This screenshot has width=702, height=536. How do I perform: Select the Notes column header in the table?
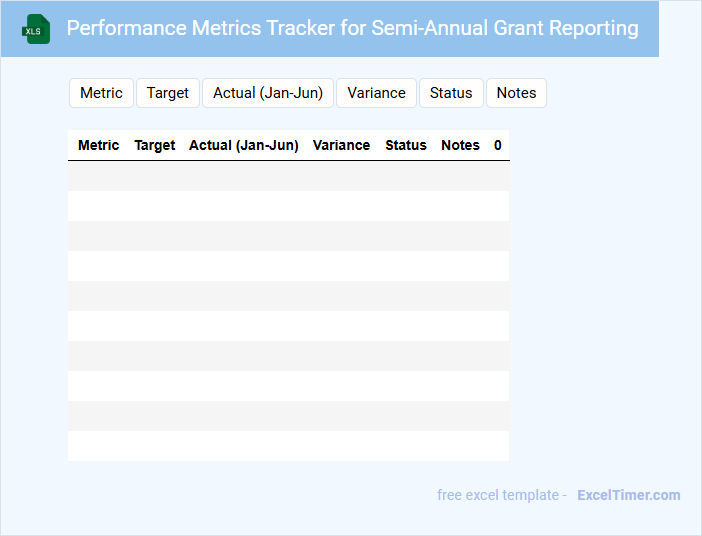460,145
